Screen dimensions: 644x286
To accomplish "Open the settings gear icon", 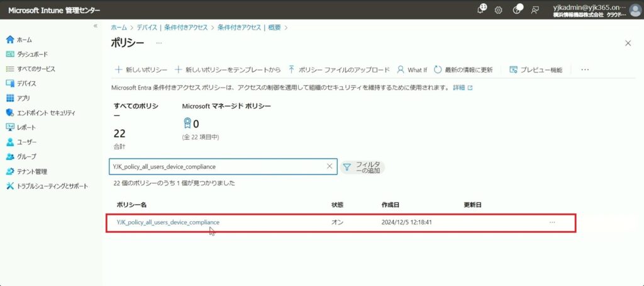I will tap(498, 10).
